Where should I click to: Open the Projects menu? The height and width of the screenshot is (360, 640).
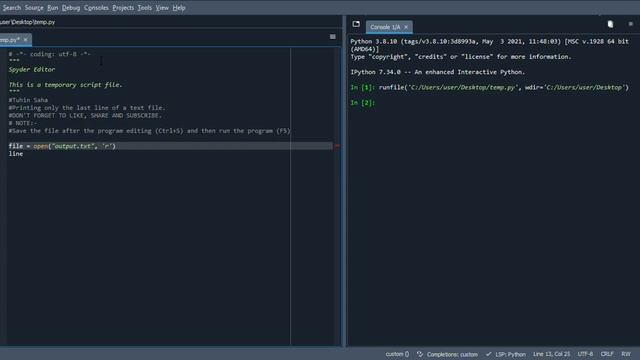click(123, 8)
